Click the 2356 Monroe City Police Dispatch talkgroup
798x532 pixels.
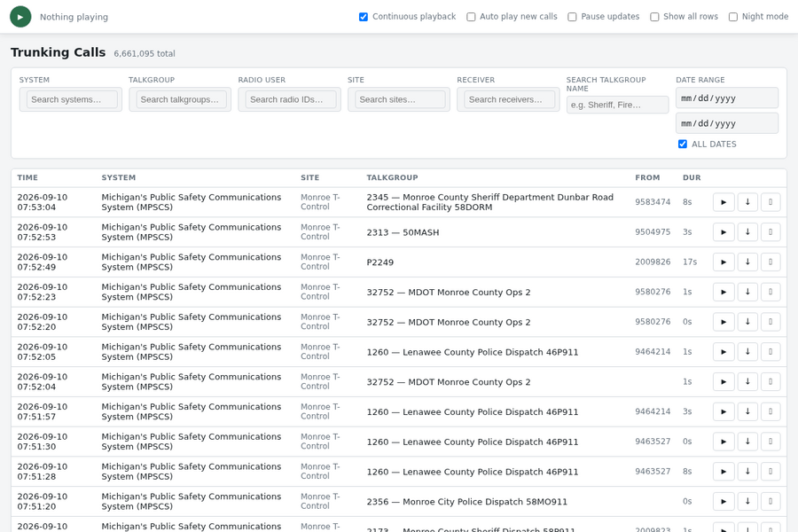(x=466, y=502)
